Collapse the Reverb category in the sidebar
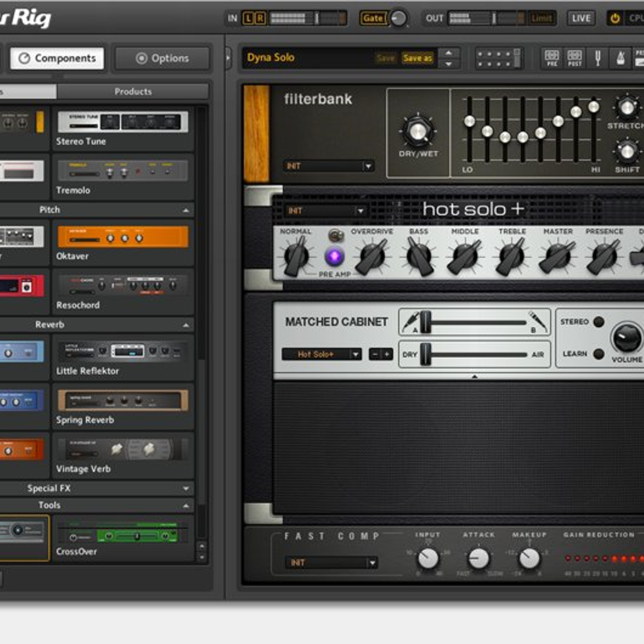 (186, 325)
